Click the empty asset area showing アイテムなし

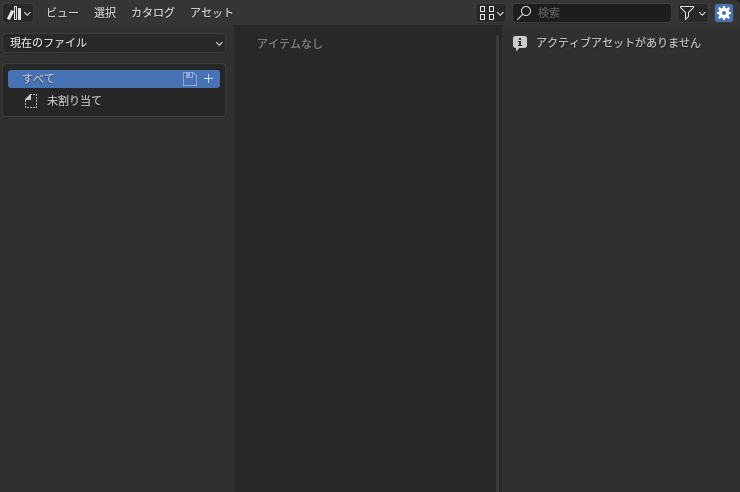[365, 250]
